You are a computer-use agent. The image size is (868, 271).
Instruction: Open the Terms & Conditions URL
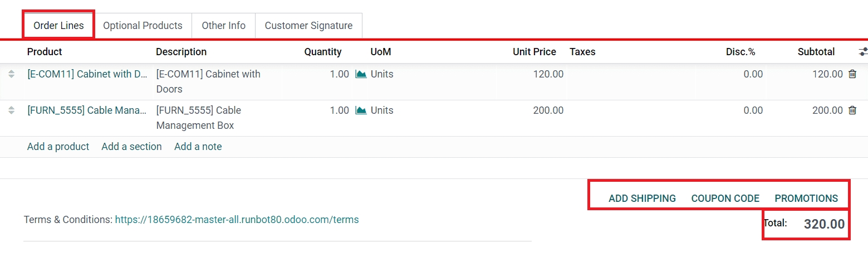[237, 220]
